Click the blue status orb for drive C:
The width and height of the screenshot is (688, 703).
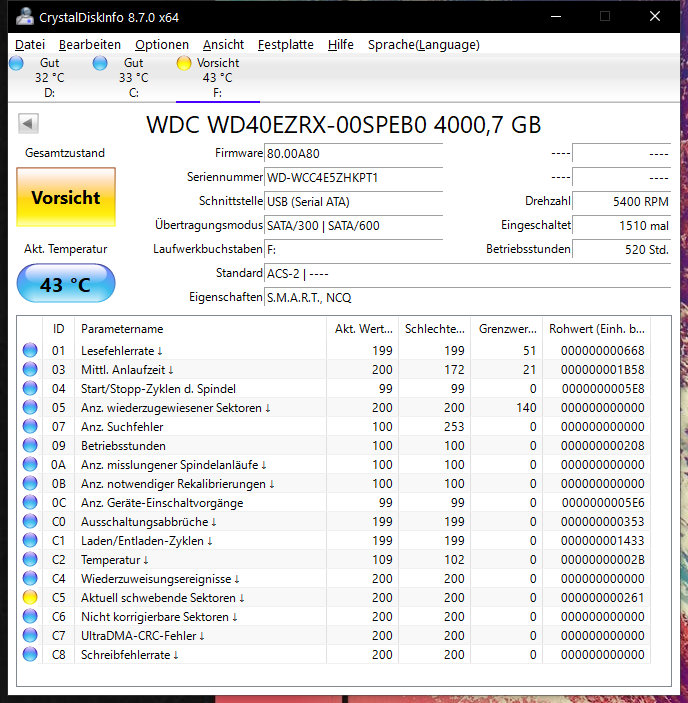coord(100,63)
